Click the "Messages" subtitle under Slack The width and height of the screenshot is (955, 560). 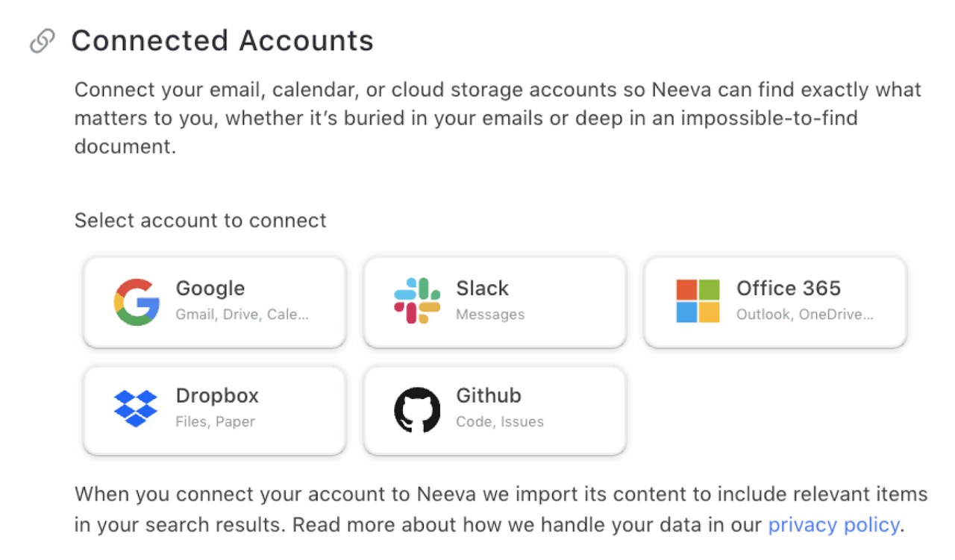490,315
